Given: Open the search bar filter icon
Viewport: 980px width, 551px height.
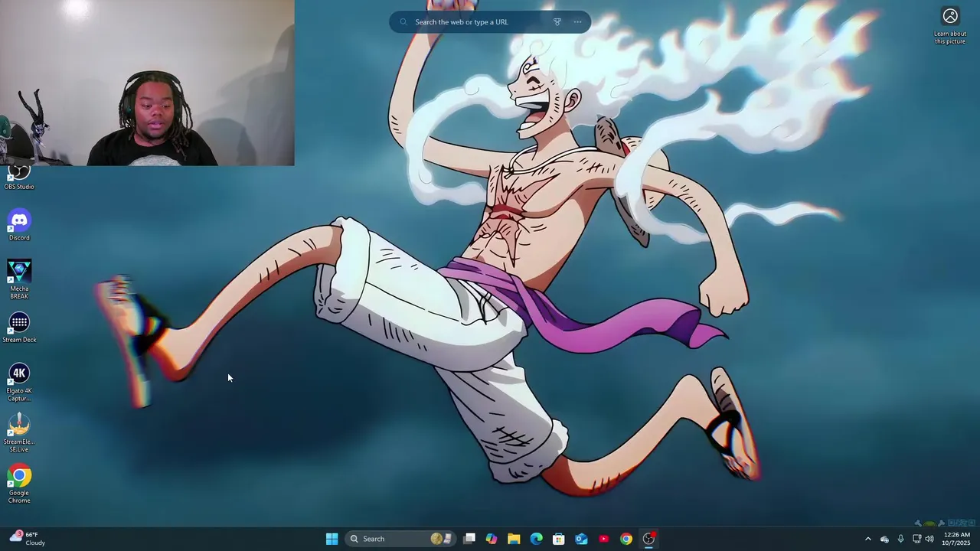Looking at the screenshot, I should [x=557, y=22].
